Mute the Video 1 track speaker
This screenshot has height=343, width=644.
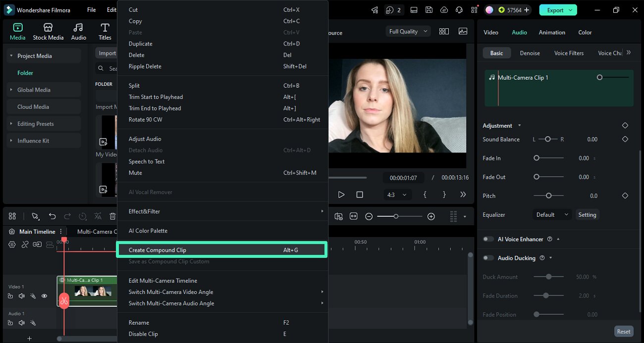21,296
